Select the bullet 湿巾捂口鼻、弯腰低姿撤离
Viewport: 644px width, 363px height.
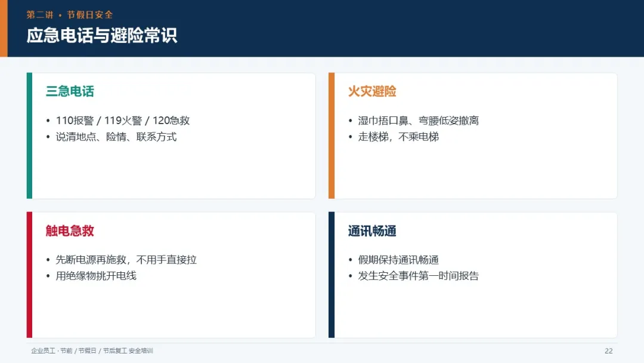[x=418, y=121]
